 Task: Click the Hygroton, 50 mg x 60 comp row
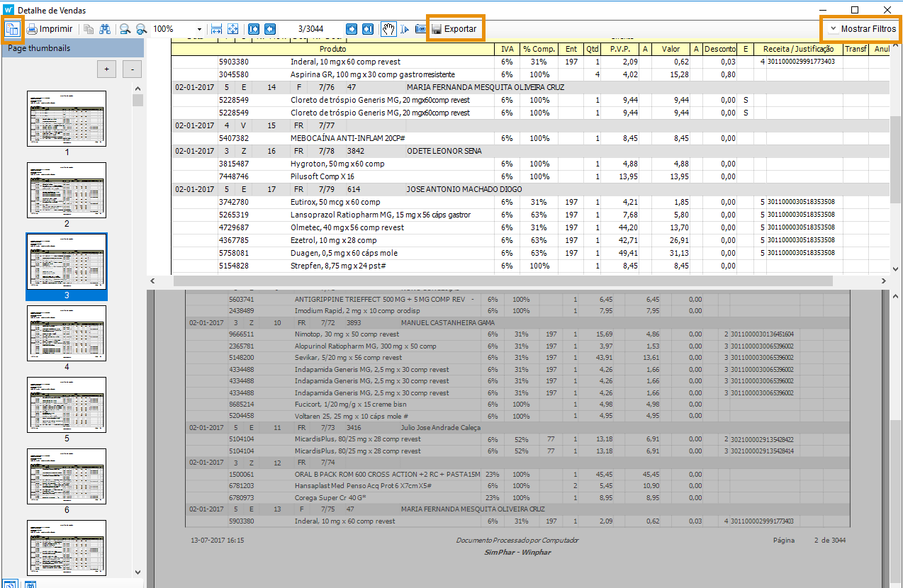[530, 164]
